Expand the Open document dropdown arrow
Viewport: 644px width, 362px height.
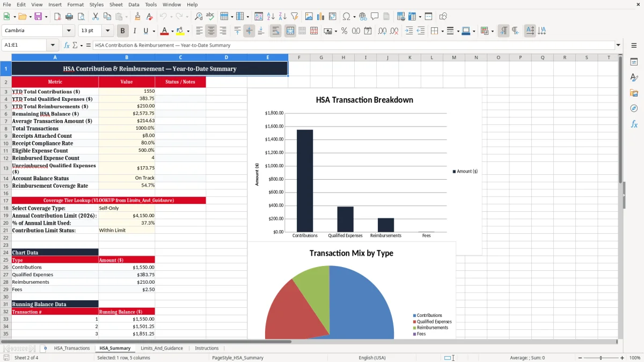point(30,17)
